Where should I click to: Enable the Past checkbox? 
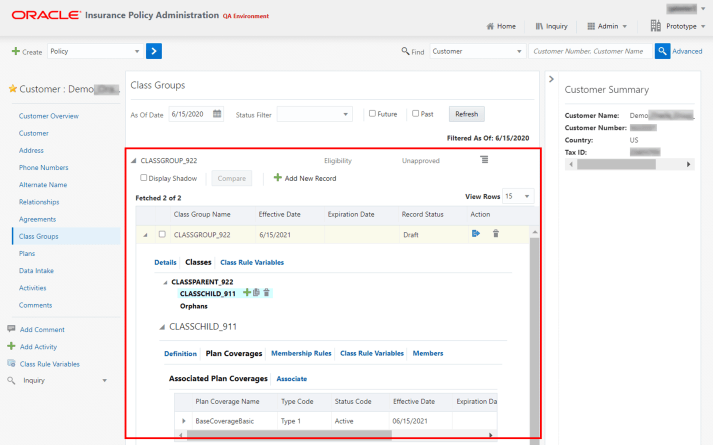pos(415,113)
